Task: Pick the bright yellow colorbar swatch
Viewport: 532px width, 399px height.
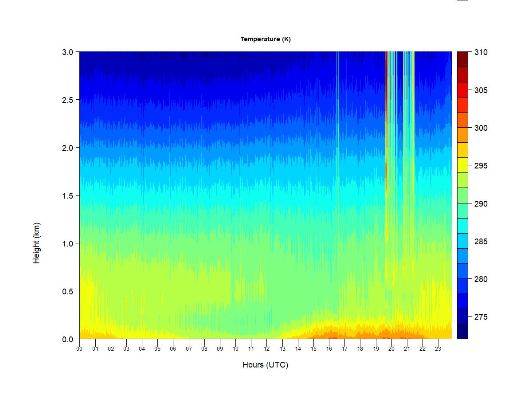Action: [x=462, y=165]
